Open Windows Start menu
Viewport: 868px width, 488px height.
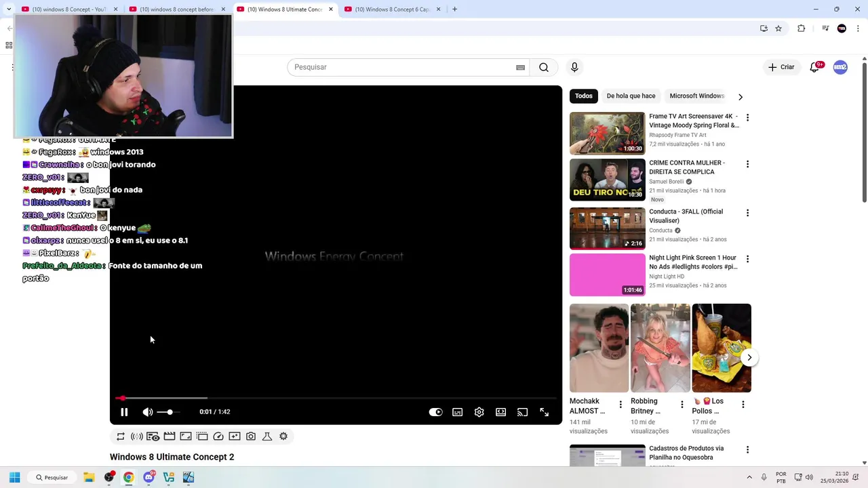[x=14, y=477]
